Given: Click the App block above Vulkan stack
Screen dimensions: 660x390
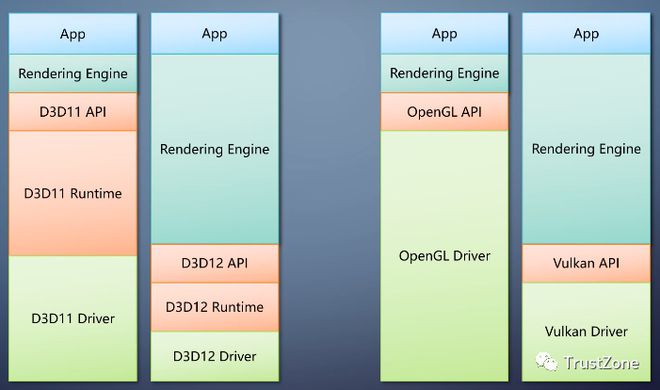Looking at the screenshot, I should tap(586, 34).
